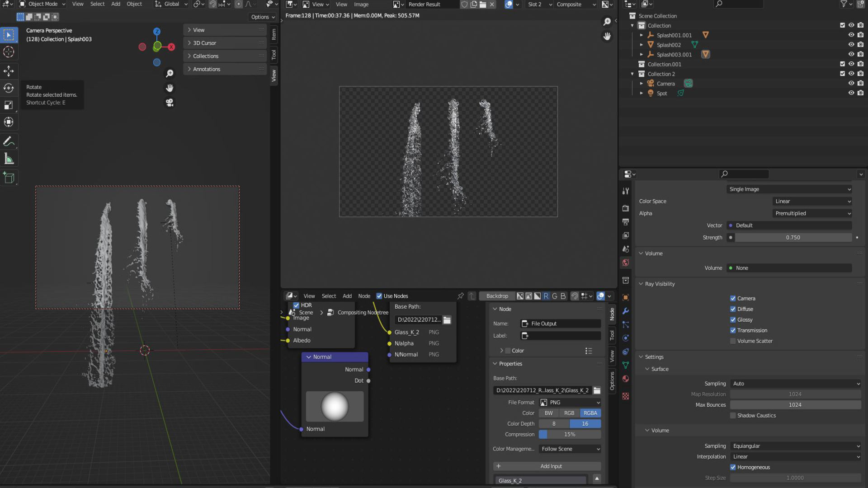Open the Modifiers properties tab
Image resolution: width=868 pixels, height=488 pixels.
pyautogui.click(x=626, y=311)
